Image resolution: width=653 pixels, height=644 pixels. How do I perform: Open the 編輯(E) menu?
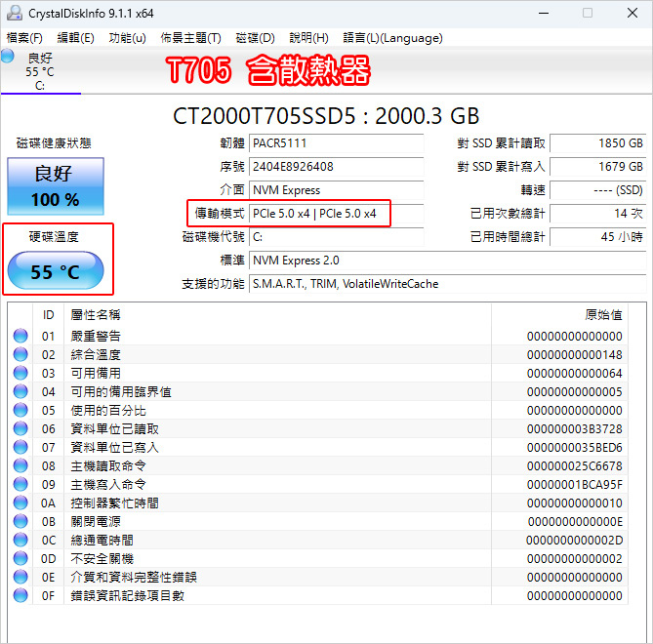pyautogui.click(x=75, y=38)
